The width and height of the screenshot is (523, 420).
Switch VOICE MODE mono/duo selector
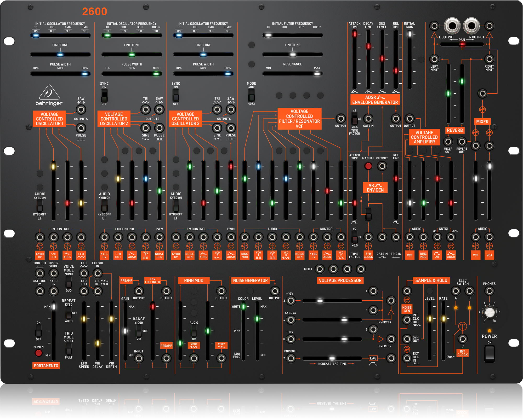[x=69, y=282]
